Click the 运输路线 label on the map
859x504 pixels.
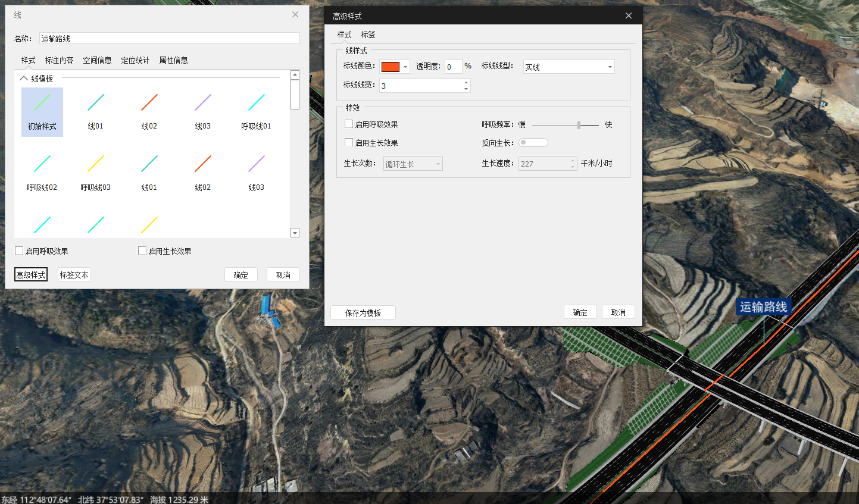click(763, 307)
